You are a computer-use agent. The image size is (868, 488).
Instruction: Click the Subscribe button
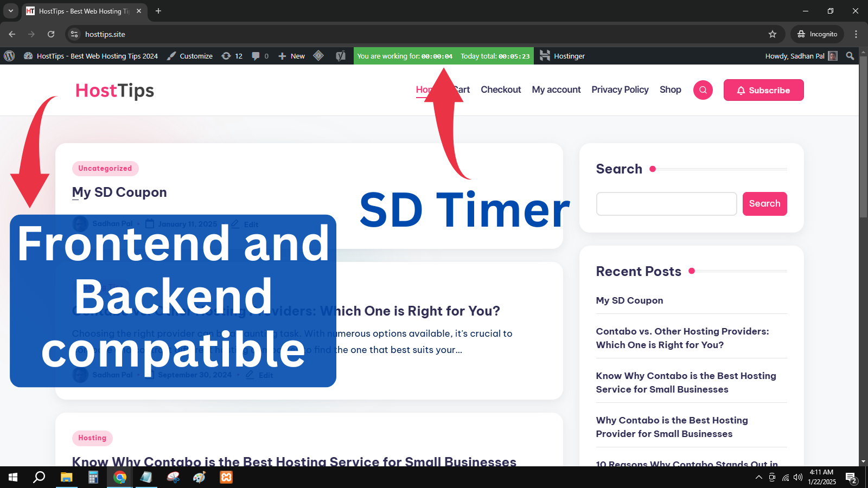point(764,90)
